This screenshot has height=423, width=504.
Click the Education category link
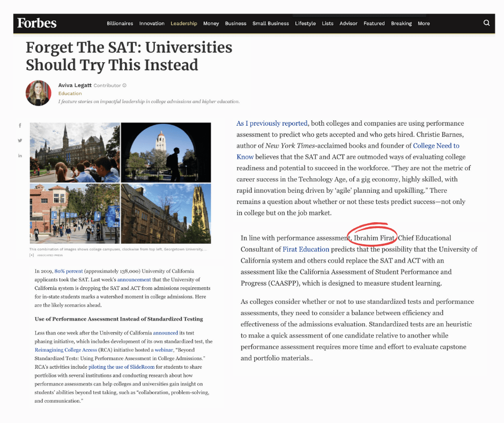(x=70, y=93)
